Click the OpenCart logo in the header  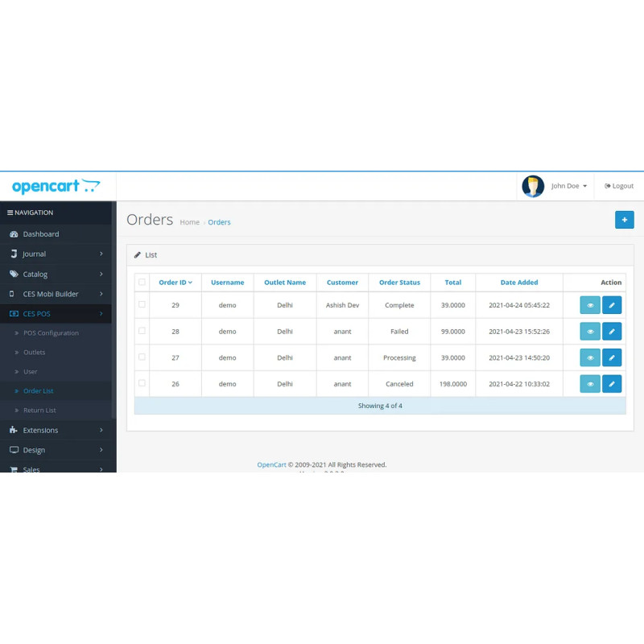click(x=56, y=186)
